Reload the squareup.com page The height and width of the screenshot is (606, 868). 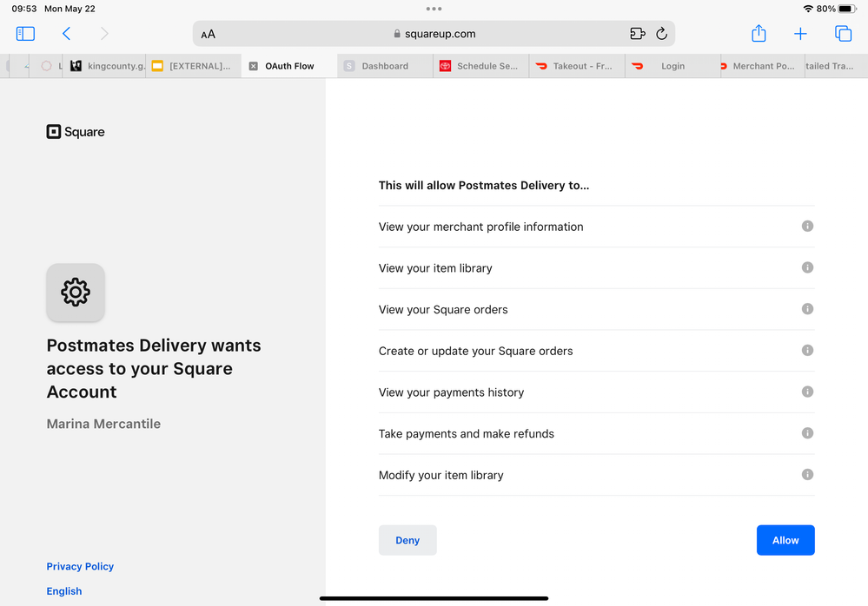click(661, 34)
